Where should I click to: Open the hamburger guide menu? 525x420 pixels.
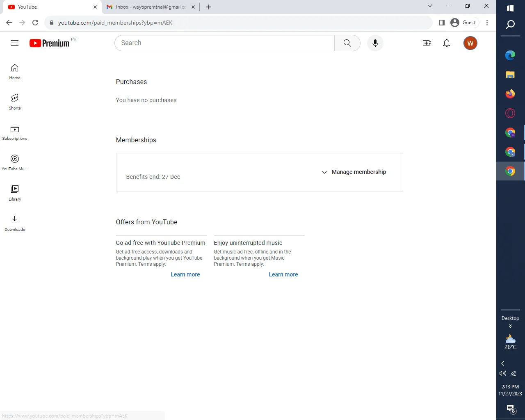point(15,43)
